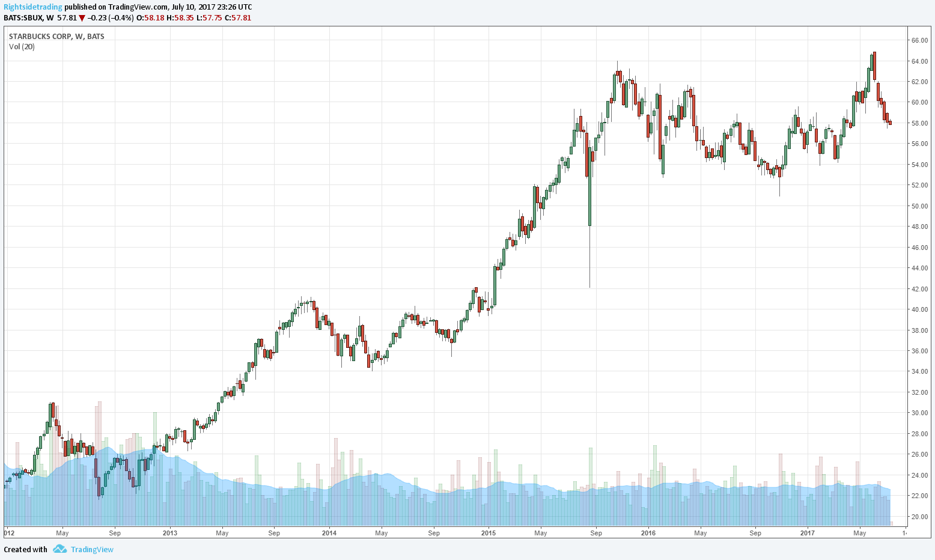
Task: Click the 52.00 price axis label
Action: coord(919,185)
